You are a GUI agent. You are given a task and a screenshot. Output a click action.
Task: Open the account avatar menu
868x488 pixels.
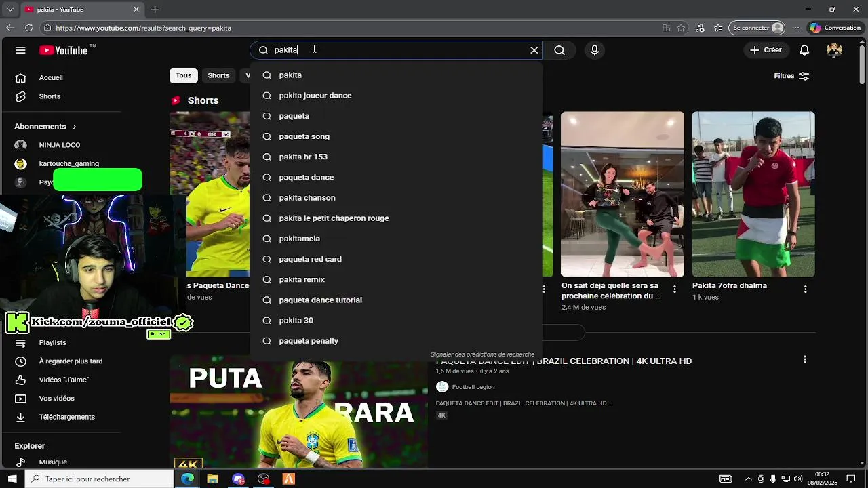(834, 50)
